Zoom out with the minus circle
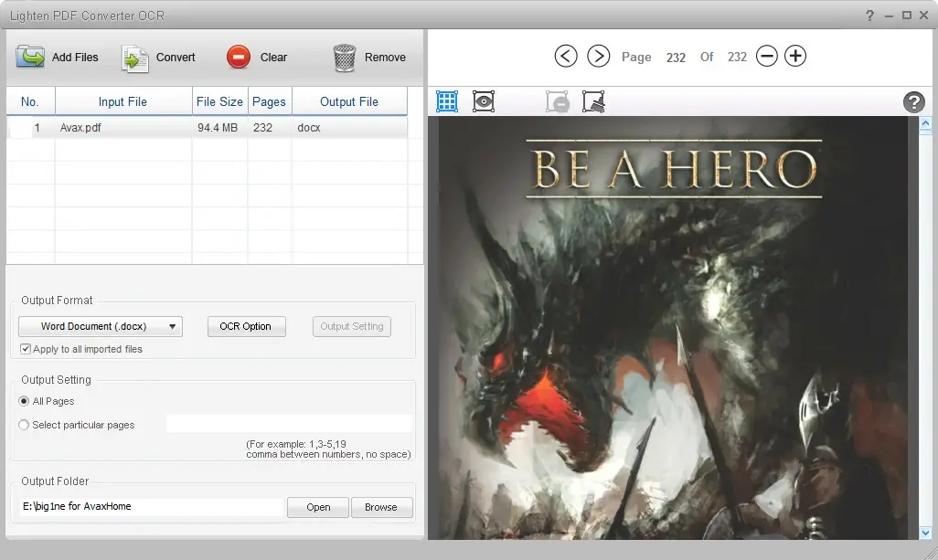 pyautogui.click(x=766, y=56)
